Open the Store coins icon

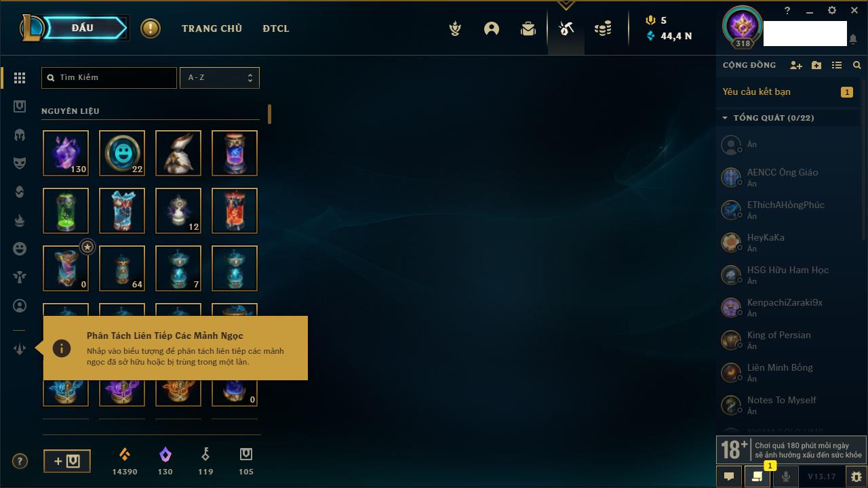[x=602, y=28]
